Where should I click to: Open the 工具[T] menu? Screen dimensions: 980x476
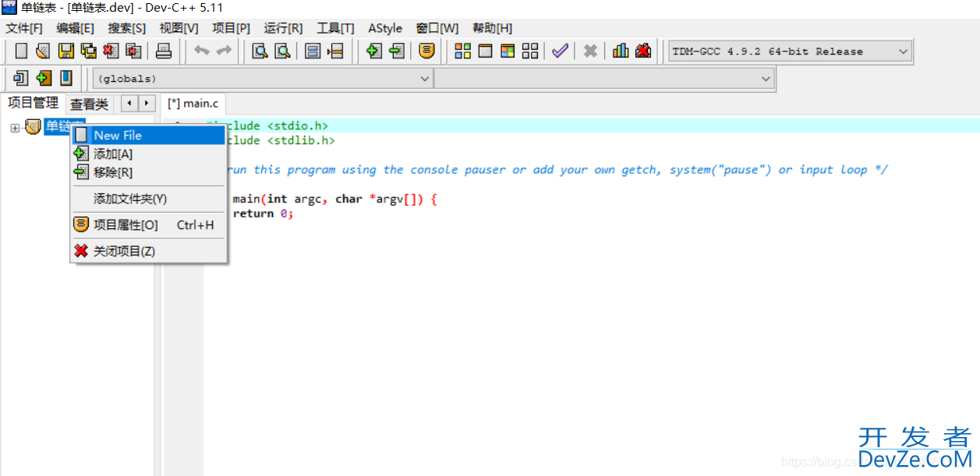click(335, 28)
